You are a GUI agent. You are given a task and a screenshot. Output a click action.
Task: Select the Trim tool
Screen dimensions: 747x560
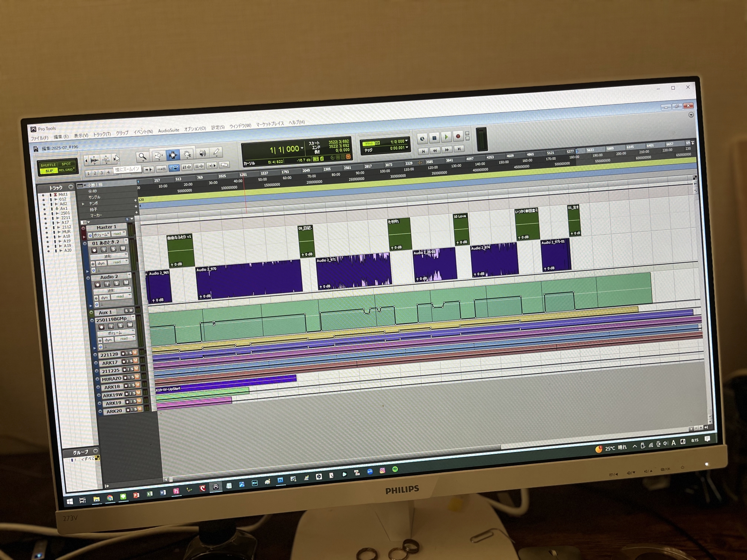(x=158, y=156)
